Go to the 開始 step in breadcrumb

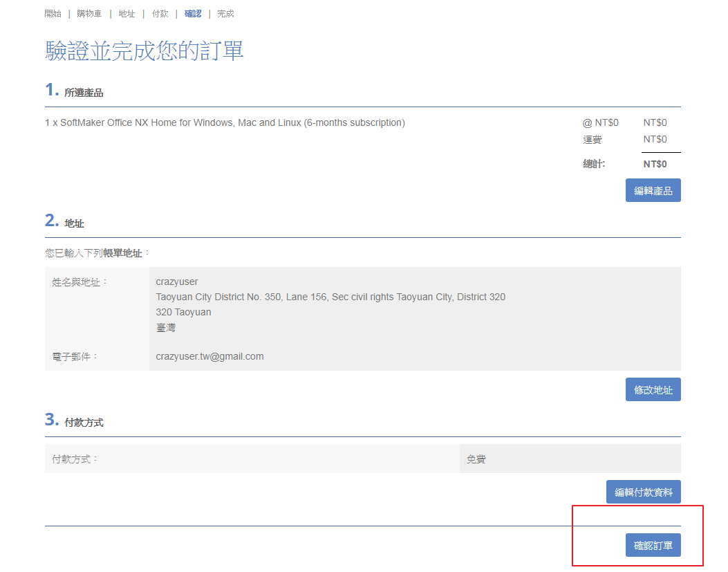[x=53, y=13]
